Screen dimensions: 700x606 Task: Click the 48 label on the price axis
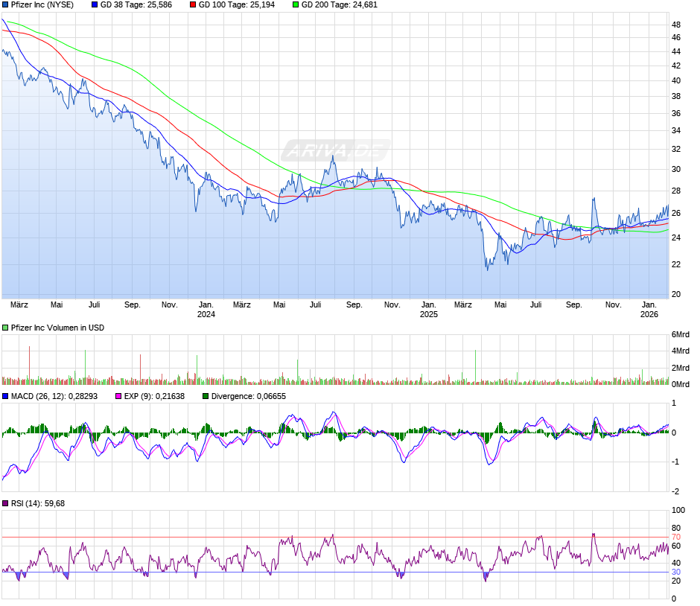(676, 25)
